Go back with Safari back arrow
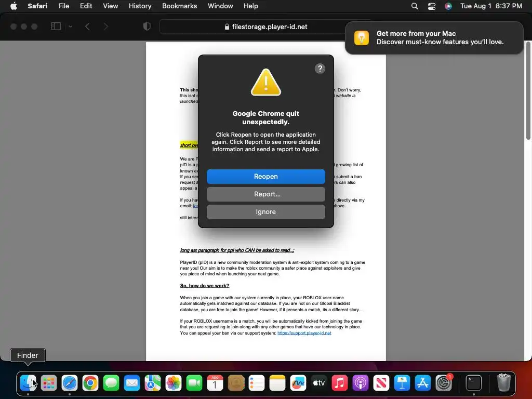 pyautogui.click(x=87, y=26)
